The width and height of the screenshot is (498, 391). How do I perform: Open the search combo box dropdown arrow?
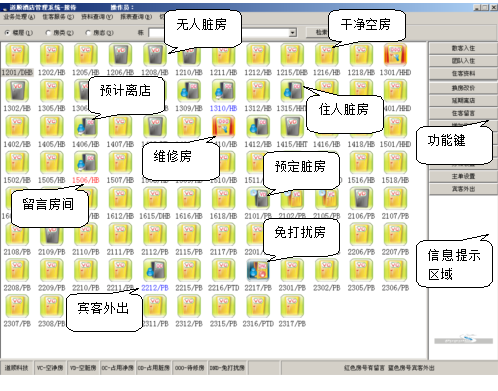pos(293,33)
